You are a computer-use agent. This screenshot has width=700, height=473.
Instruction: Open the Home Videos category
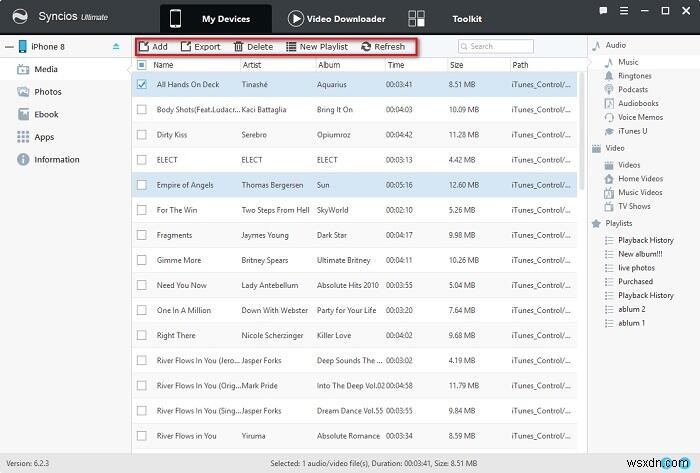[x=640, y=179]
